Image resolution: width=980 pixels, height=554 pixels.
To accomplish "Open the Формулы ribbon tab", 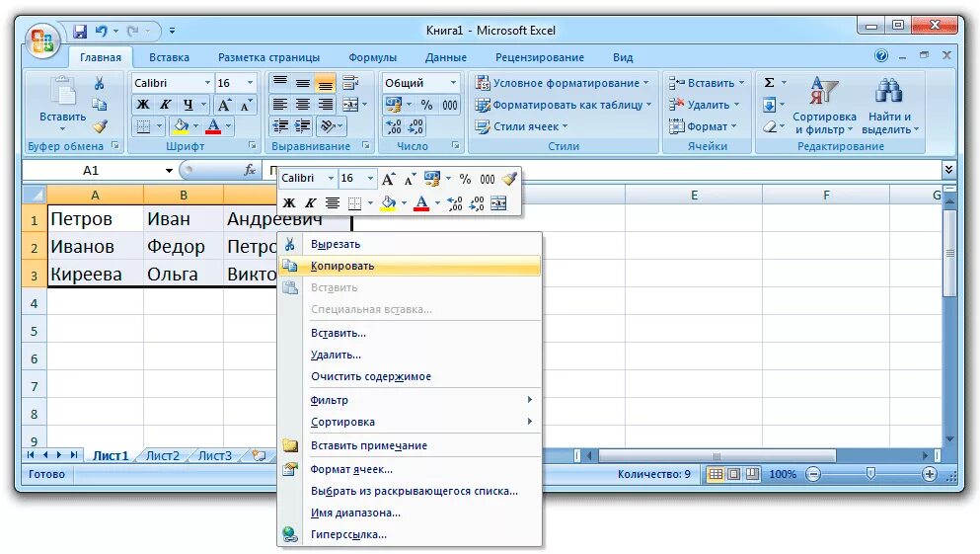I will [372, 57].
